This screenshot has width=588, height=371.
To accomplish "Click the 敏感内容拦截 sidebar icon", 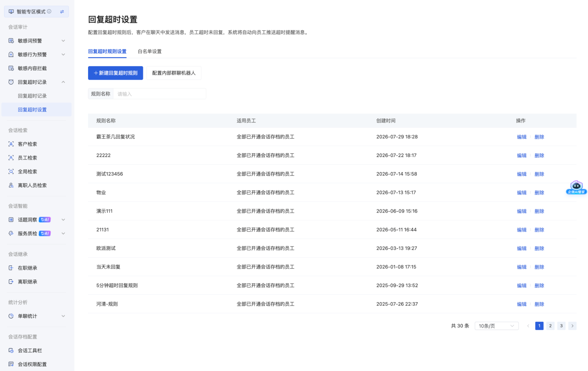I will coord(11,68).
